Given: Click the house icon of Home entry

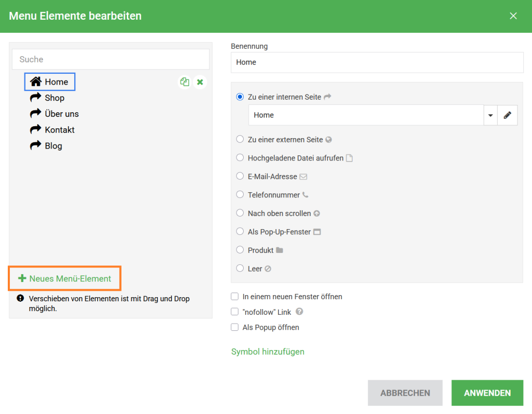Looking at the screenshot, I should [35, 82].
